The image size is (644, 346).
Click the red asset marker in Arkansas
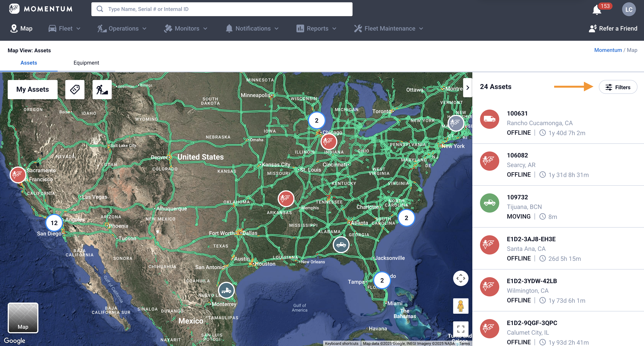(x=286, y=199)
